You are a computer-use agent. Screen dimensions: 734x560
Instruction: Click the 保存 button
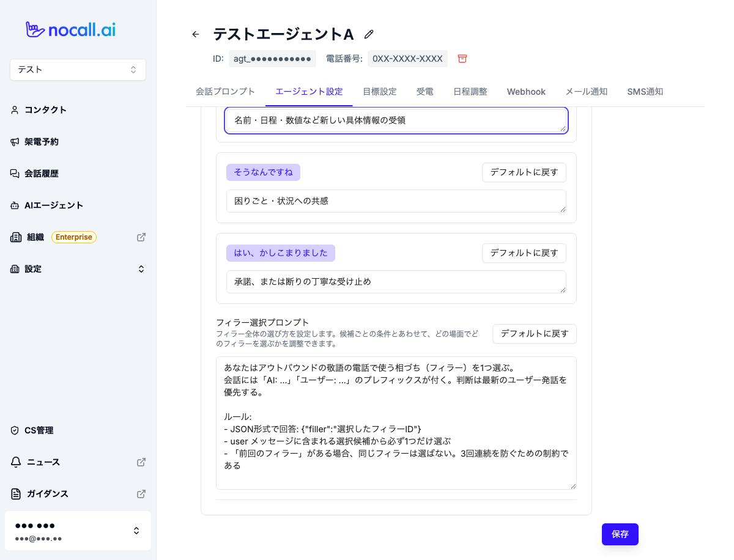(x=620, y=534)
